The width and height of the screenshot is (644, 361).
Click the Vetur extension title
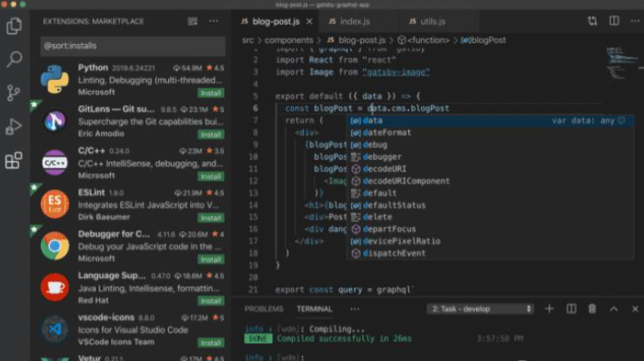pyautogui.click(x=89, y=358)
